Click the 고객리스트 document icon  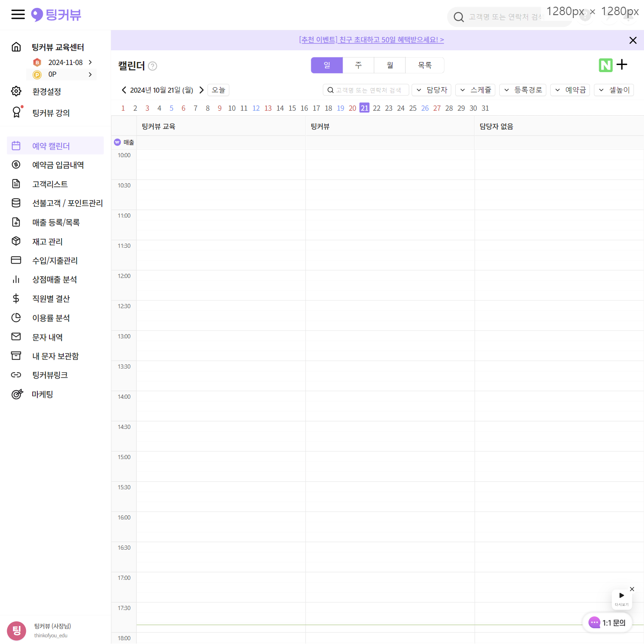tap(16, 184)
